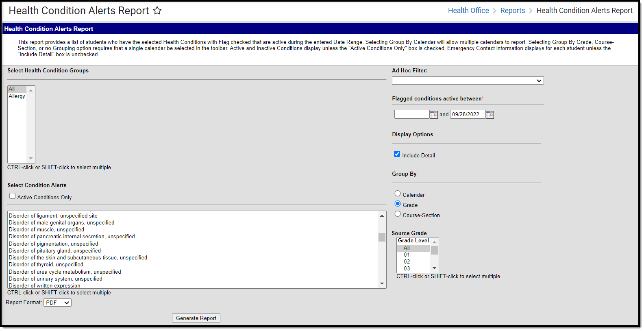Select Group By Grade radio option
Screen dimensions: 644x331
398,204
